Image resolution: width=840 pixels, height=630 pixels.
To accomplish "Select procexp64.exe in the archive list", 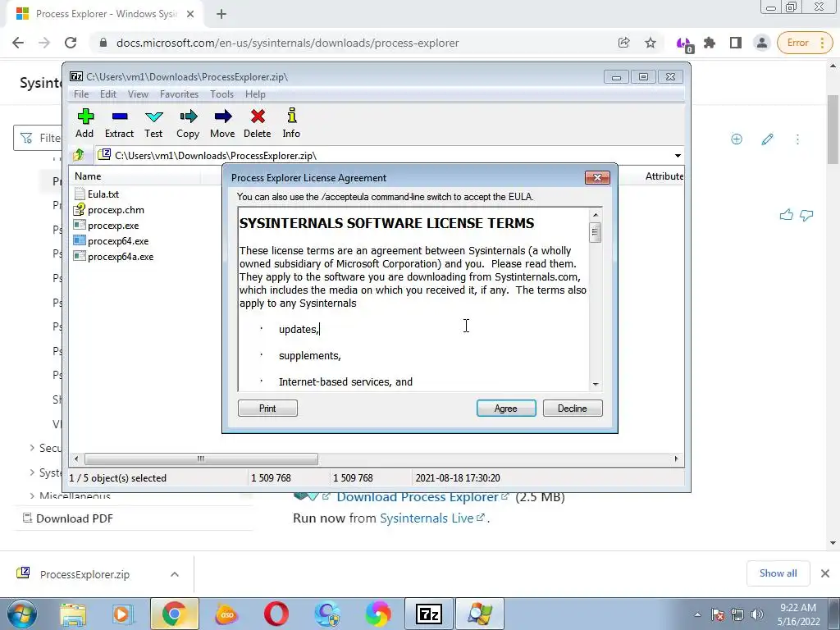I will coord(118,240).
